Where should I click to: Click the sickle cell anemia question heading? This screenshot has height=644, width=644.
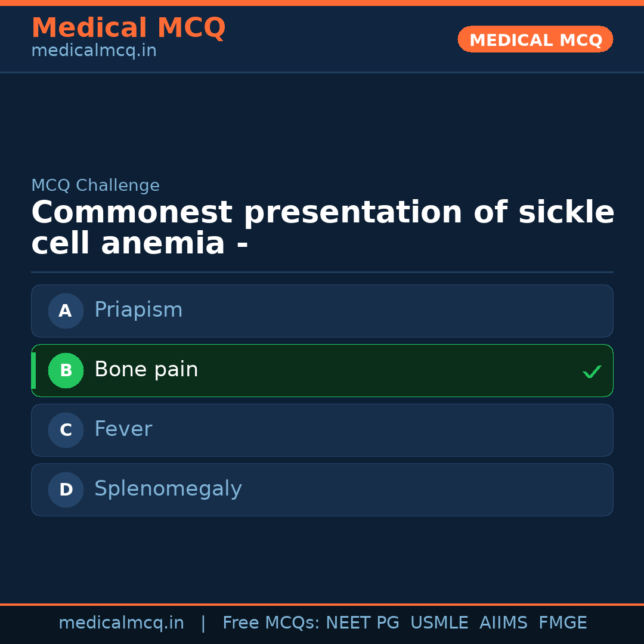322,228
